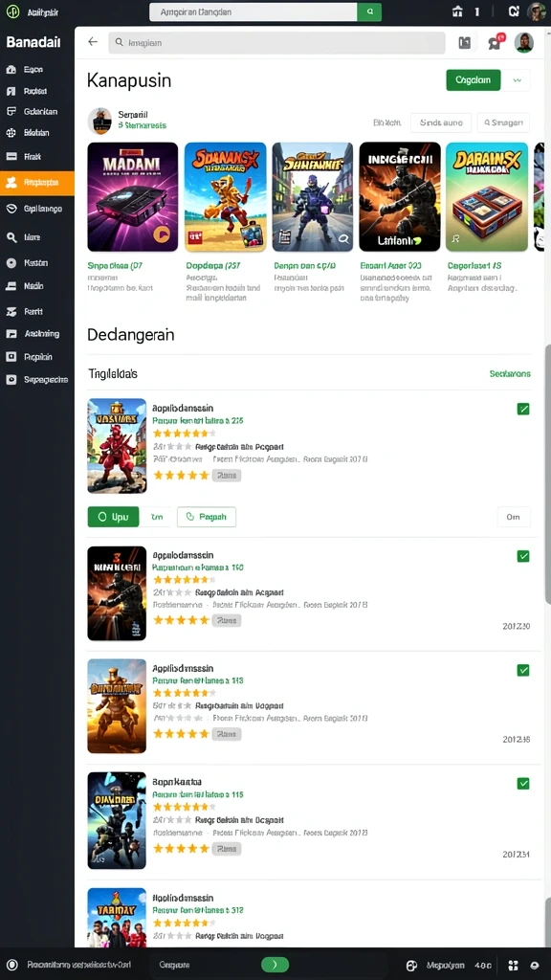551x980 pixels.
Task: Open the green "Sedanans" link
Action: [510, 374]
